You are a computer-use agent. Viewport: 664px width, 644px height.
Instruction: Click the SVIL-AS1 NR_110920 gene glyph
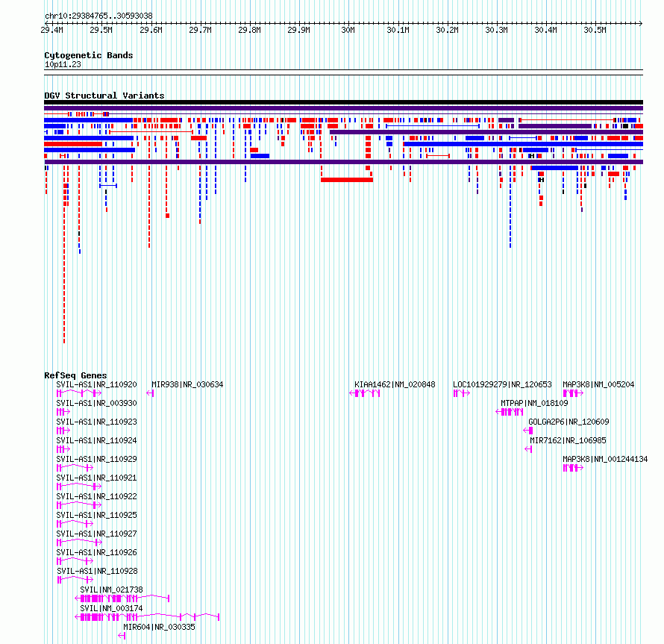pyautogui.click(x=79, y=393)
